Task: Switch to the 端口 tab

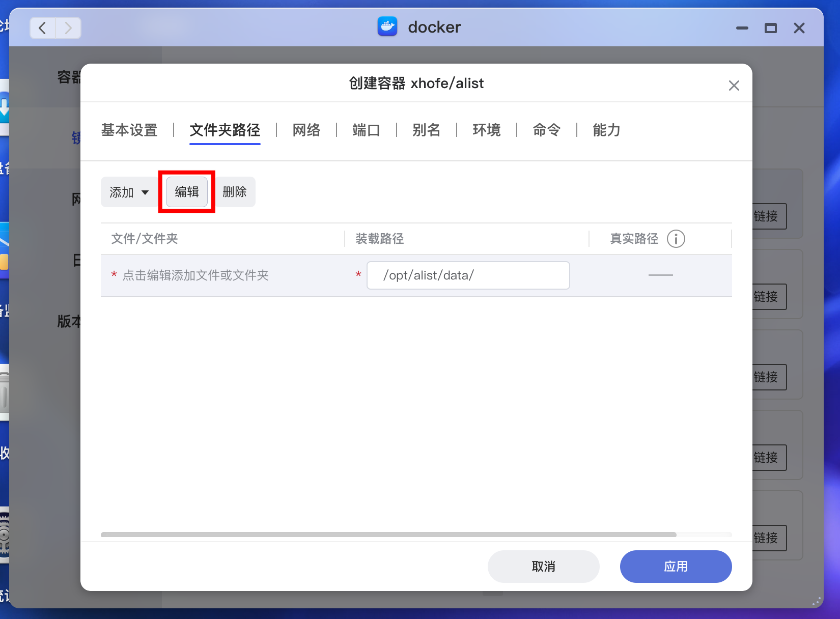Action: 367,130
